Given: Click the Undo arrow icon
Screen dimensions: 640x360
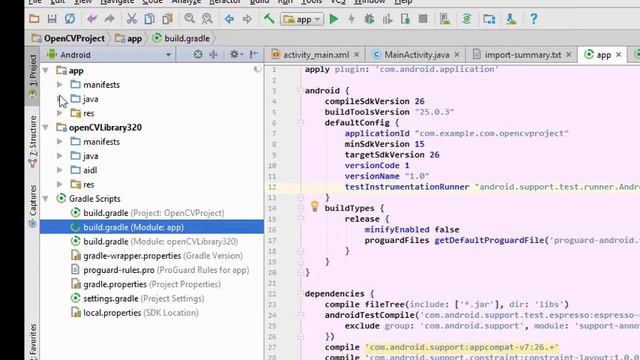Looking at the screenshot, I should coord(92,19).
